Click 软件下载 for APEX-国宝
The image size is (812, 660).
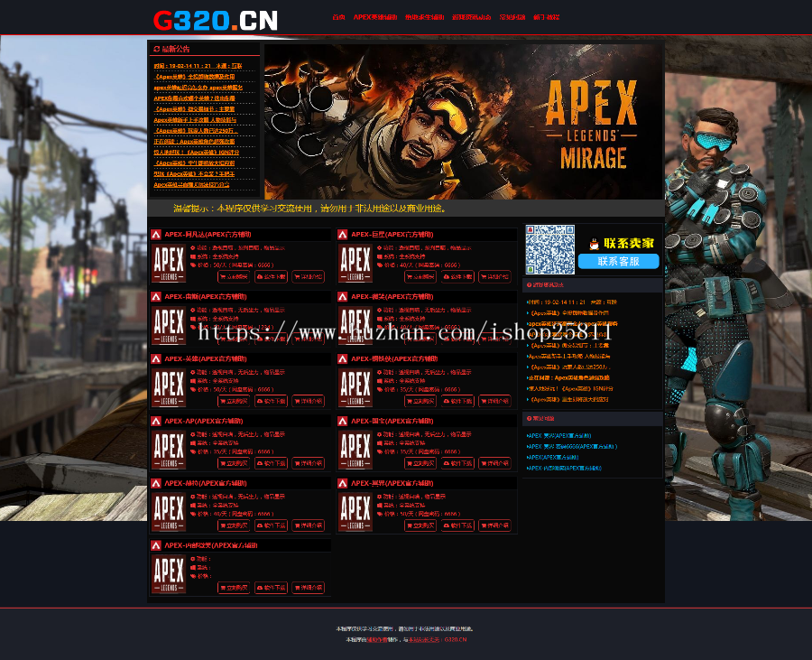click(457, 463)
